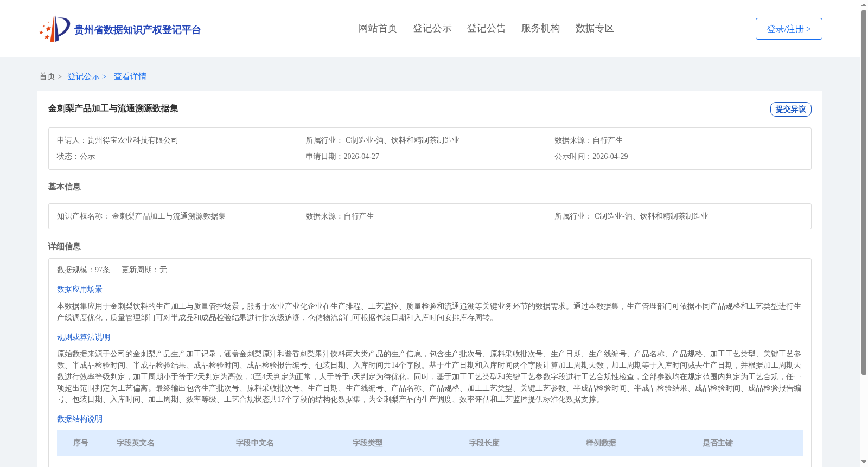Click the scrollbar up arrow
Image resolution: width=868 pixels, height=467 pixels.
point(864,4)
